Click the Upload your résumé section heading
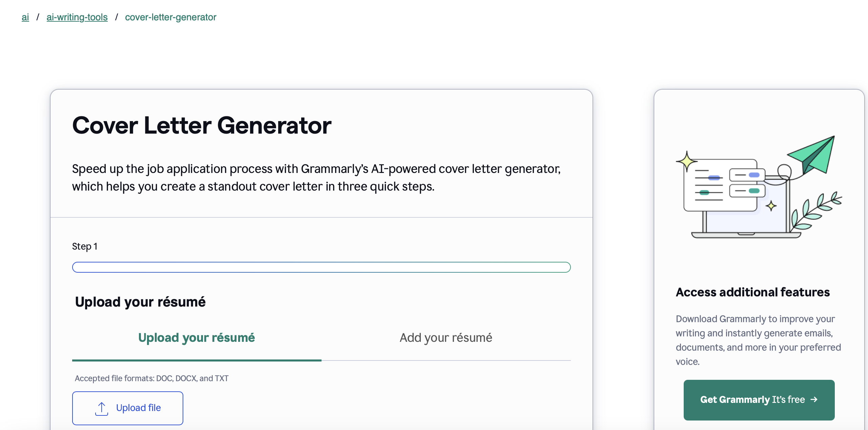The image size is (868, 430). pos(140,302)
